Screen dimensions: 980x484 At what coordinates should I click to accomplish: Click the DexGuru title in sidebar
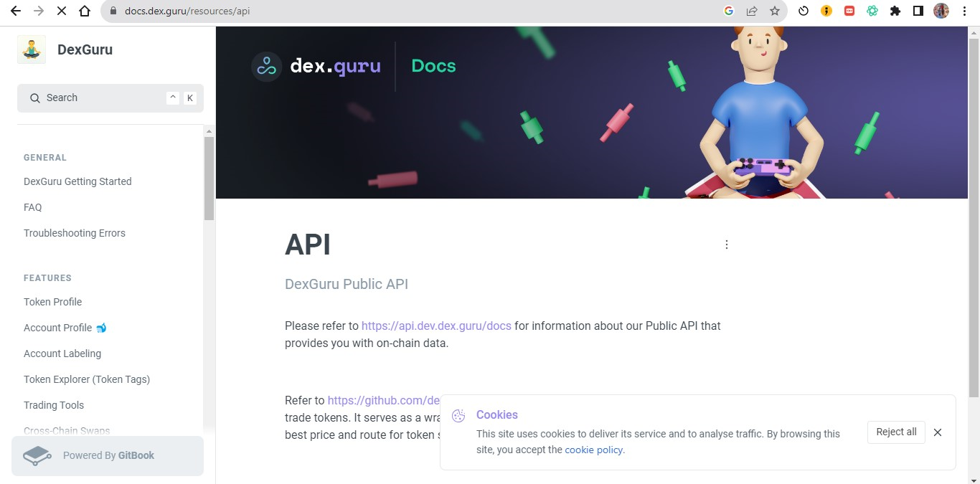pos(85,49)
